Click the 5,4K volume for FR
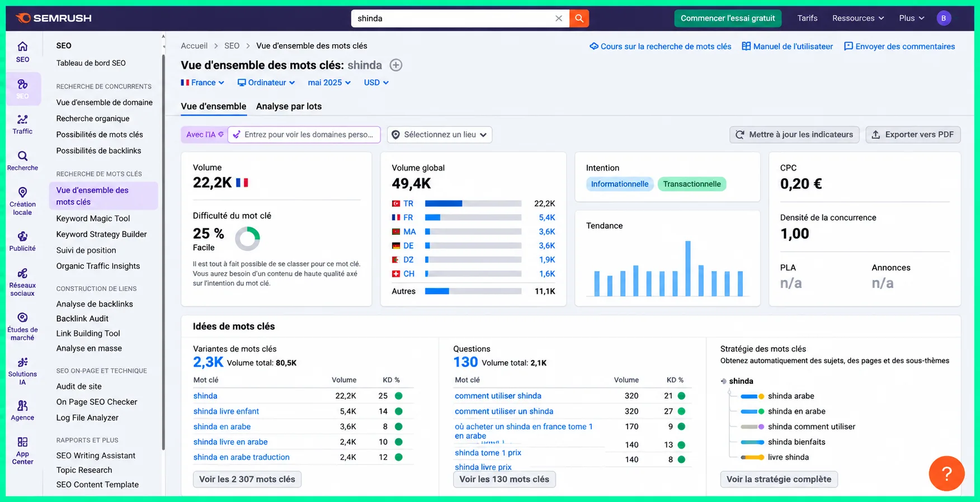The height and width of the screenshot is (502, 980). click(x=547, y=217)
